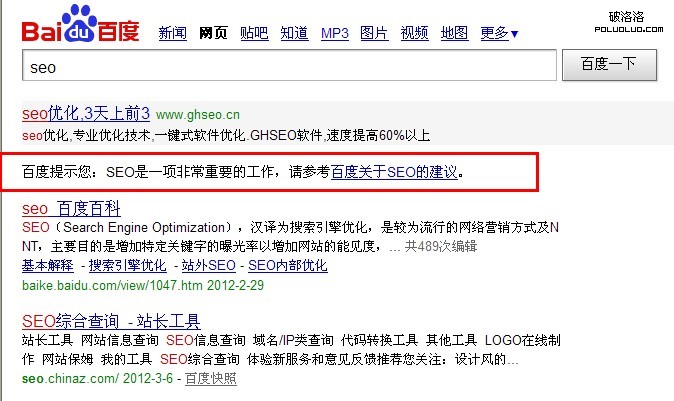The width and height of the screenshot is (674, 401).
Task: Open the SEO内部优化 sublink
Action: click(288, 266)
